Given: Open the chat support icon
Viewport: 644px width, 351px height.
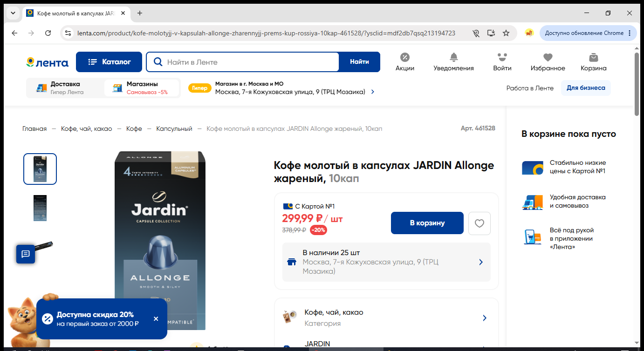Looking at the screenshot, I should [26, 254].
